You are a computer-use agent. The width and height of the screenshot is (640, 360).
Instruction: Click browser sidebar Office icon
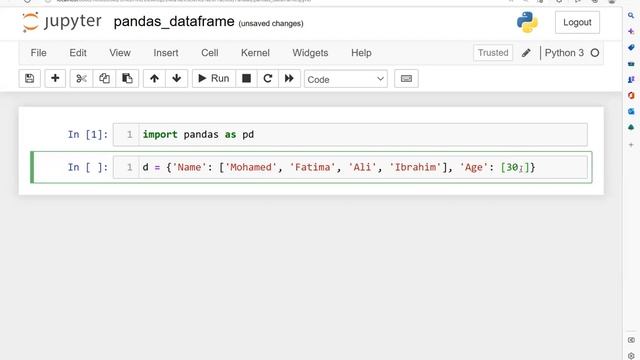click(x=631, y=96)
